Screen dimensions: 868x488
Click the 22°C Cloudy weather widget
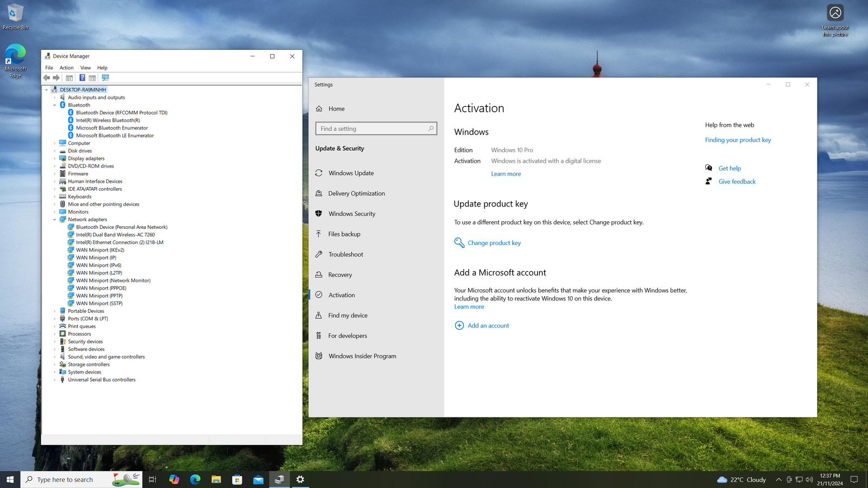(x=741, y=479)
